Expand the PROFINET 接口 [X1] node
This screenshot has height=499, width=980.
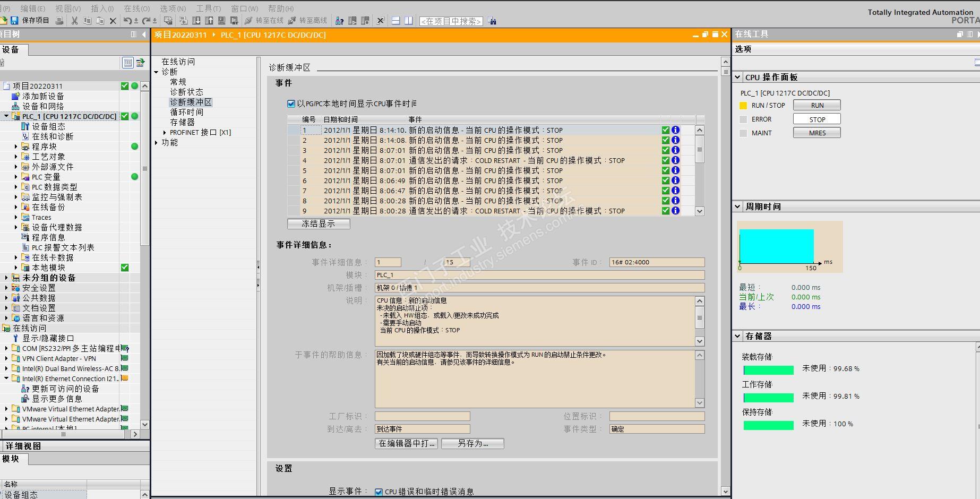coord(165,133)
